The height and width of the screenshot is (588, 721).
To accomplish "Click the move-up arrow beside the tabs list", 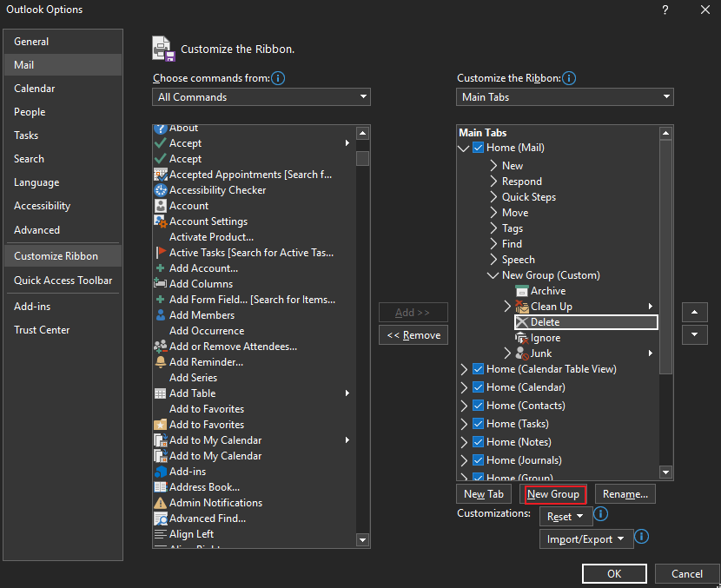I will pyautogui.click(x=694, y=312).
